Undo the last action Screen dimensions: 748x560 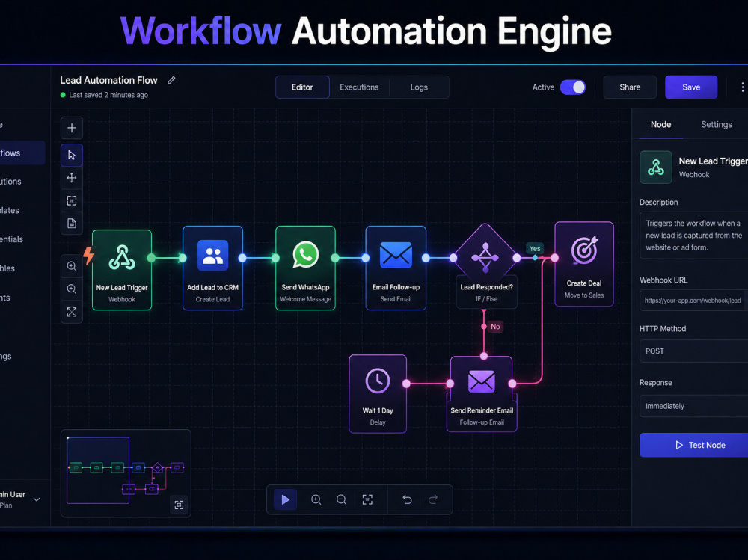pos(407,499)
